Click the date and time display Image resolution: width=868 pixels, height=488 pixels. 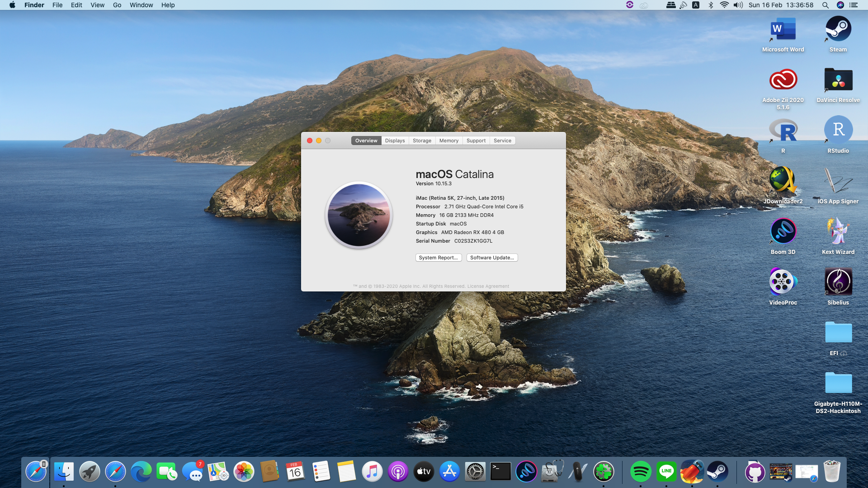[781, 5]
